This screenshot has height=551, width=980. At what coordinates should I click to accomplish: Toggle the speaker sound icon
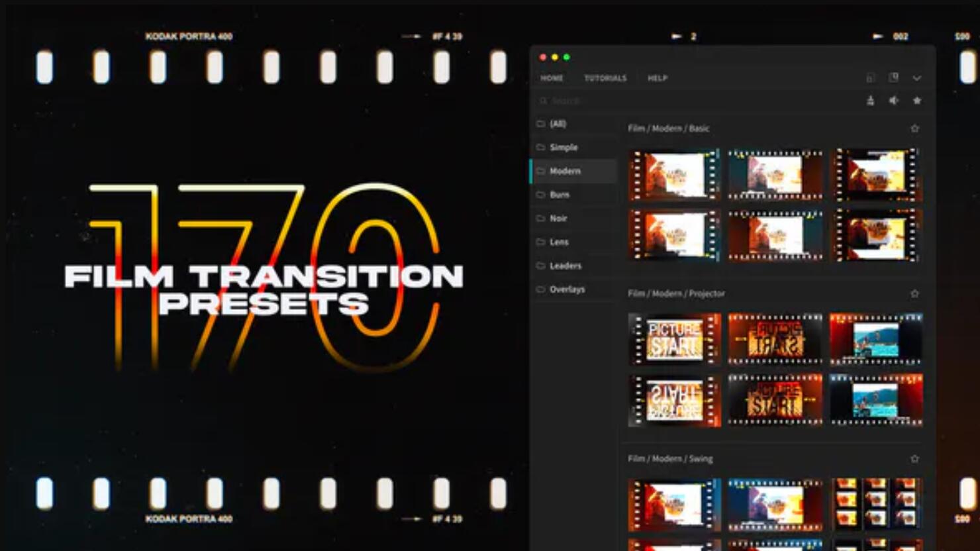(894, 101)
